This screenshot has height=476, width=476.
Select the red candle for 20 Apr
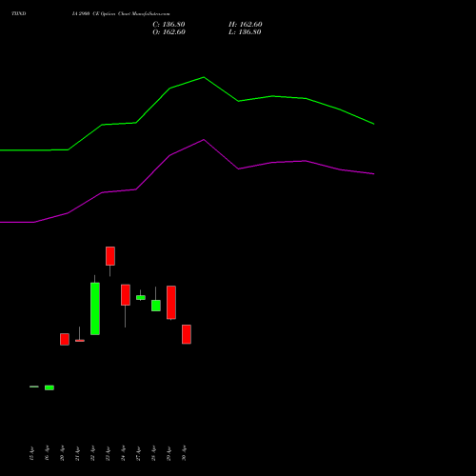pos(65,339)
